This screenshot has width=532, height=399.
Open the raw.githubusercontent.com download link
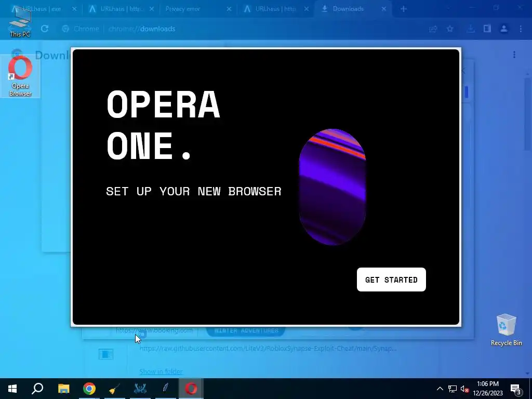pyautogui.click(x=268, y=349)
